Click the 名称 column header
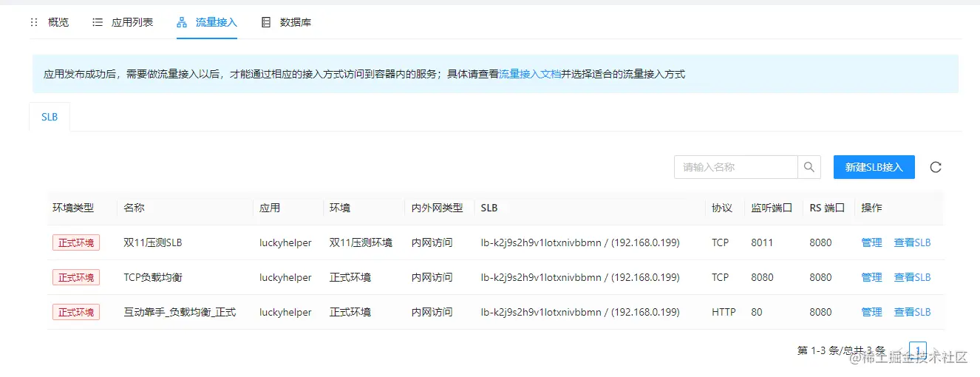Image resolution: width=980 pixels, height=377 pixels. [x=134, y=208]
